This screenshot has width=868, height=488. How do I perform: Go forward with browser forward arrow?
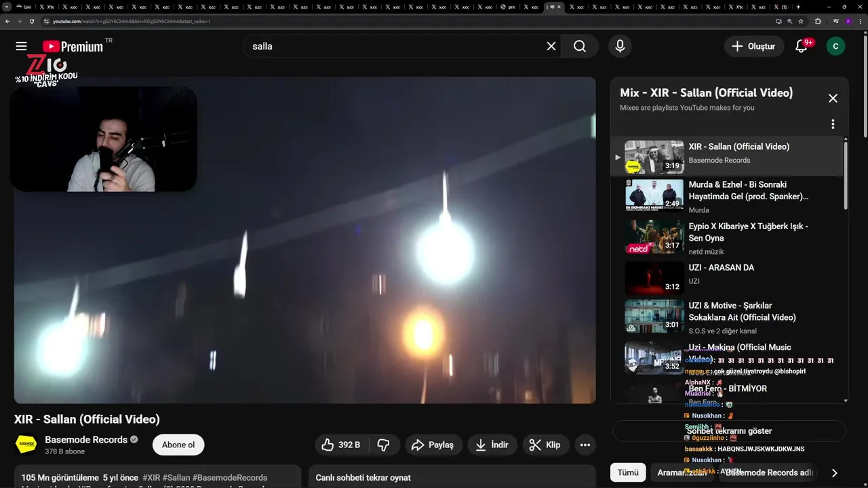(19, 21)
